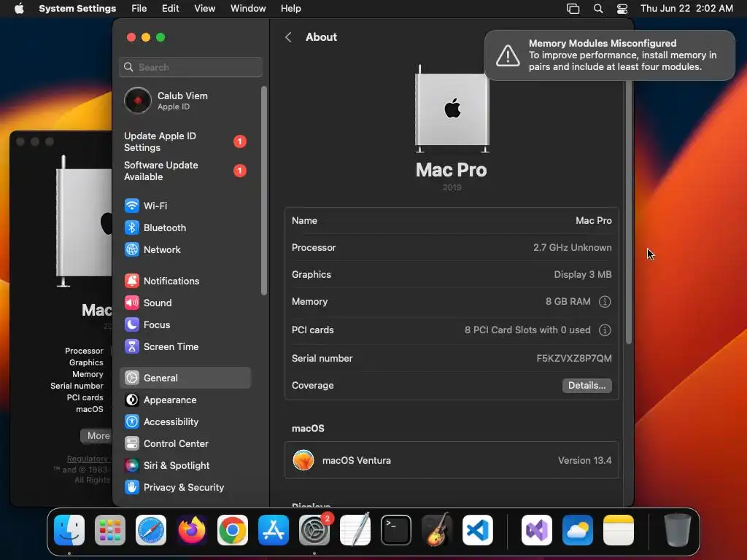Open Control Center in menu bar

click(622, 9)
